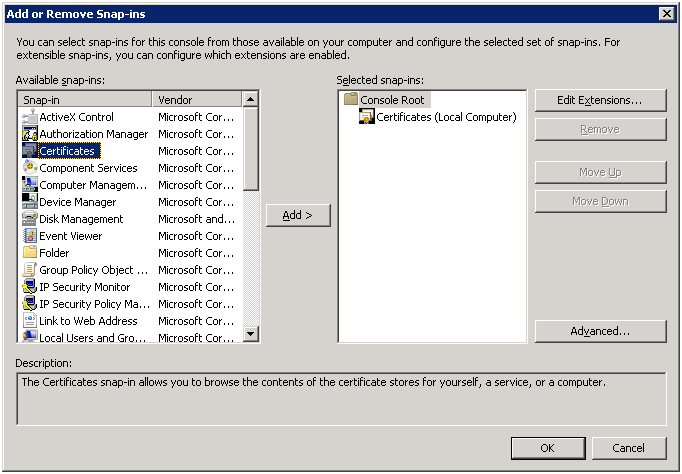The height and width of the screenshot is (474, 682).
Task: Click the Certificates (Local Computer) icon
Action: click(x=367, y=117)
